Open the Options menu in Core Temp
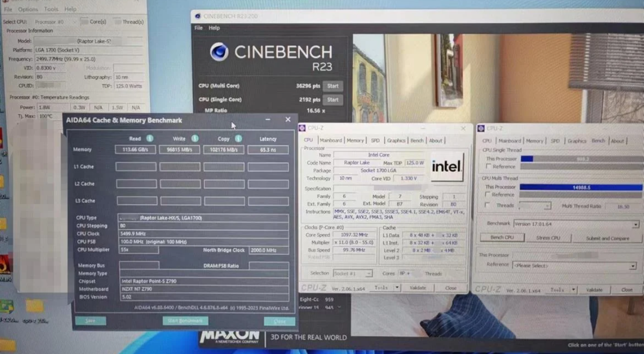Image resolution: width=644 pixels, height=354 pixels. (x=28, y=10)
